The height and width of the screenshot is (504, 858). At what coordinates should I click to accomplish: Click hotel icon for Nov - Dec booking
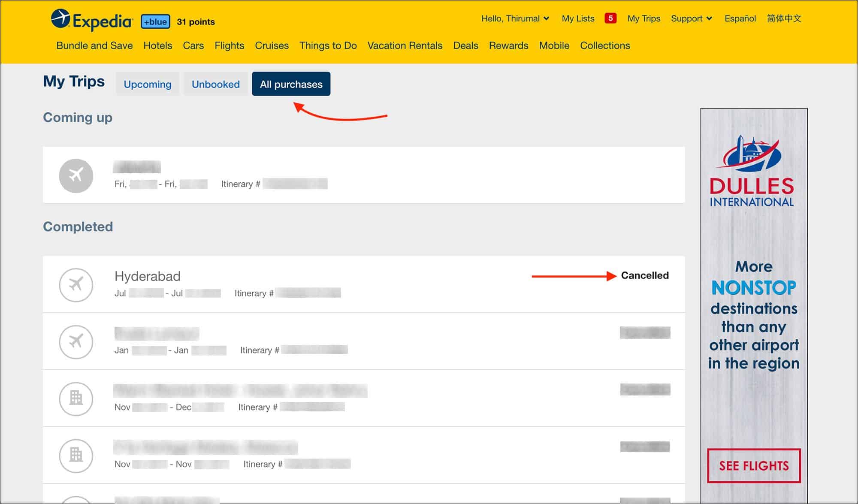pos(76,398)
